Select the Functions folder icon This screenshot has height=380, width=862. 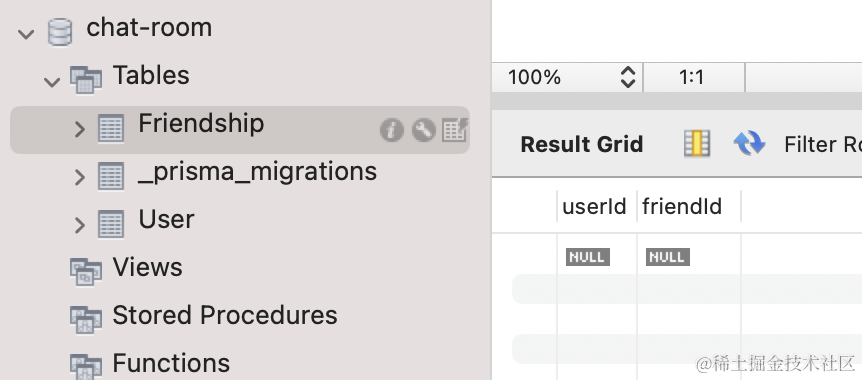pos(86,366)
